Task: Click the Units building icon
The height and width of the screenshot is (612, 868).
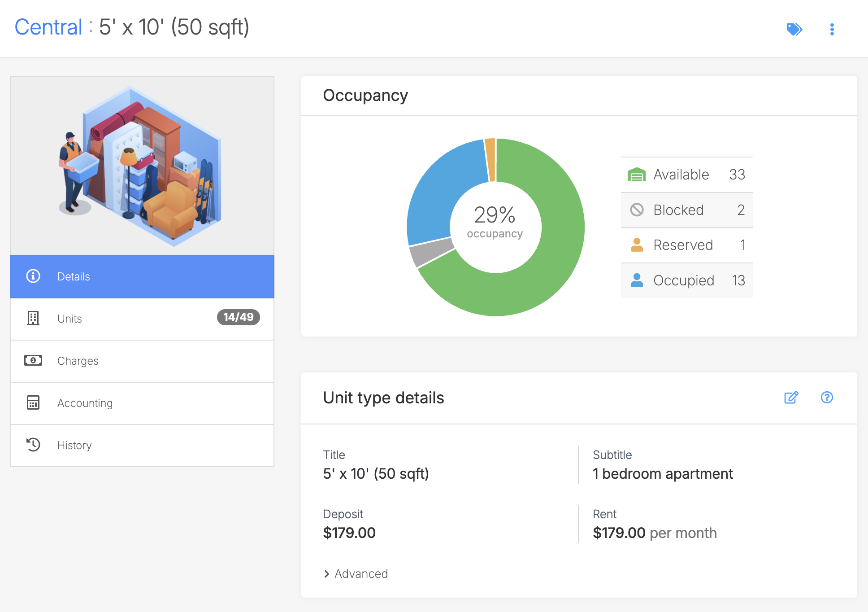Action: [x=33, y=319]
